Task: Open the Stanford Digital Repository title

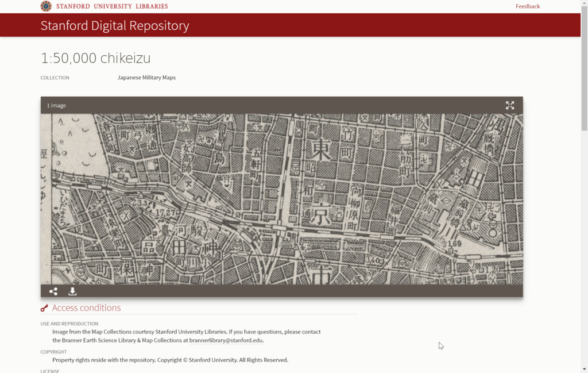Action: (115, 25)
